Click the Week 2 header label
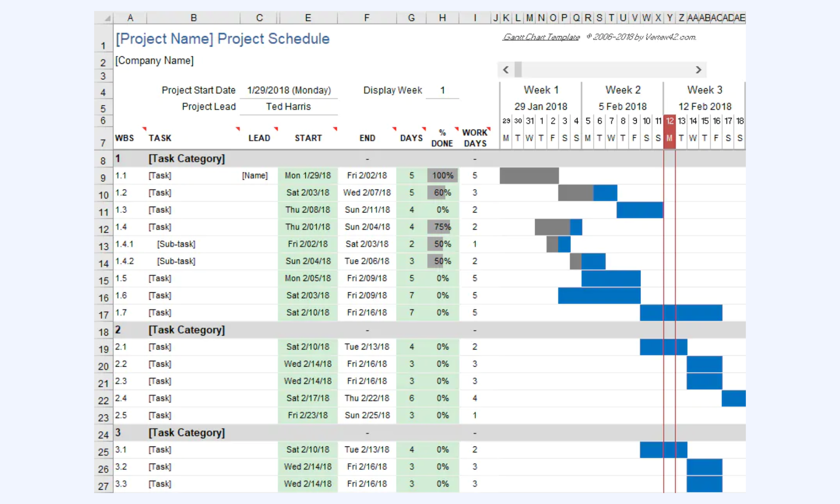 623,90
